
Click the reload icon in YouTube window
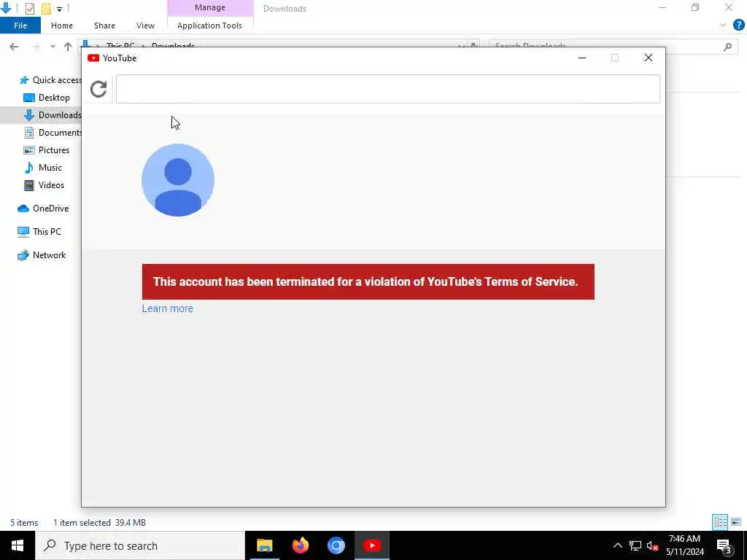tap(98, 89)
